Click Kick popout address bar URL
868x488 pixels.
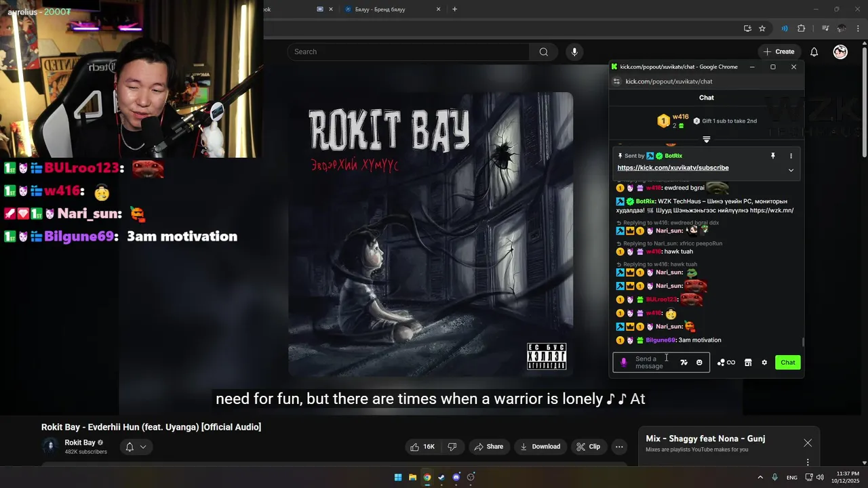point(669,81)
